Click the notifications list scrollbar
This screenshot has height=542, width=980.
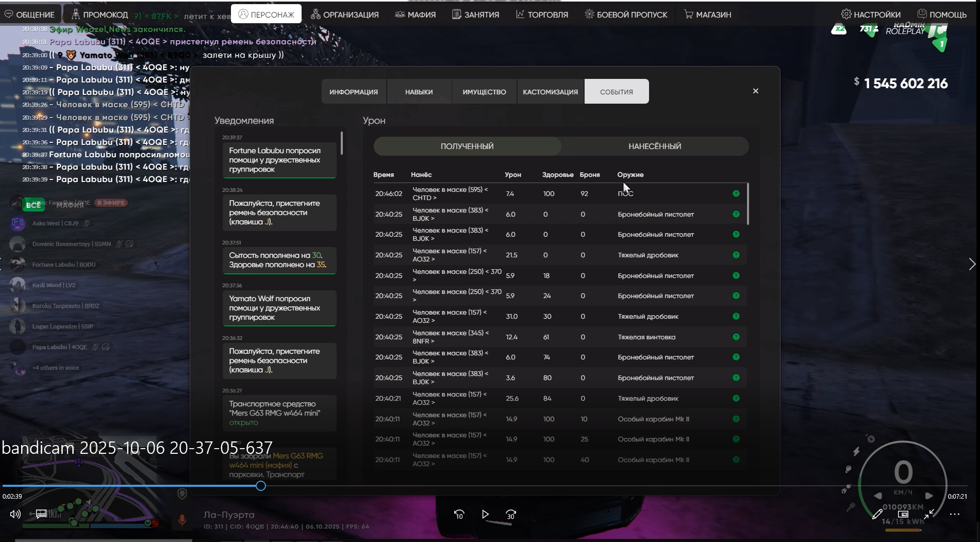click(x=342, y=143)
